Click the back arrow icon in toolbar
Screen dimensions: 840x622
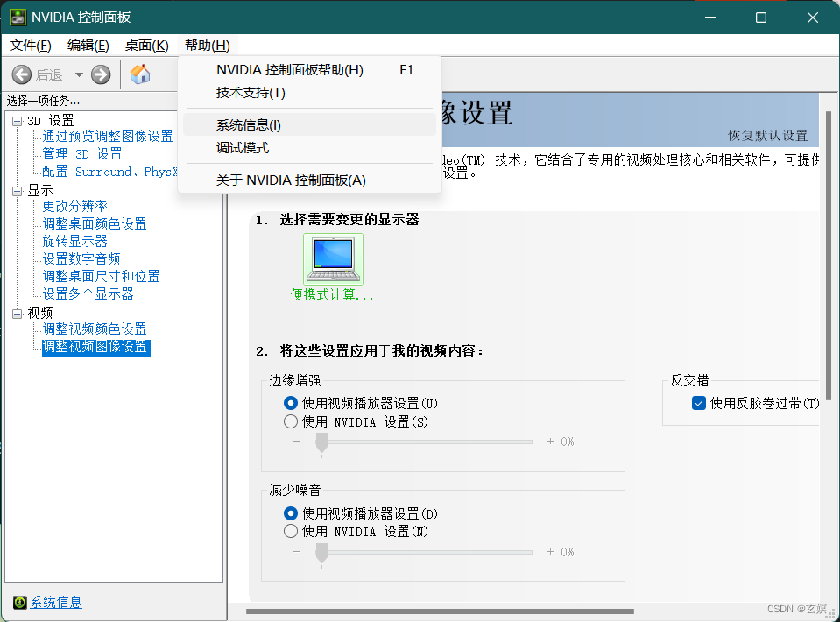21,74
